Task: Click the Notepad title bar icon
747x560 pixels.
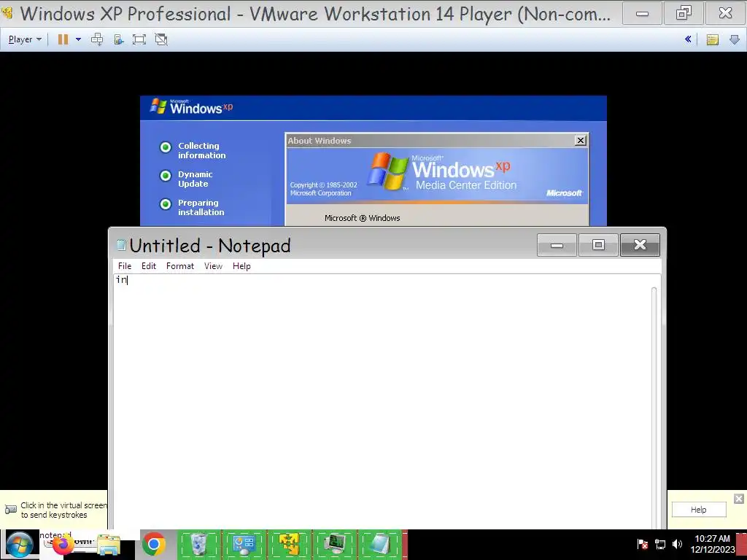Action: [x=122, y=245]
